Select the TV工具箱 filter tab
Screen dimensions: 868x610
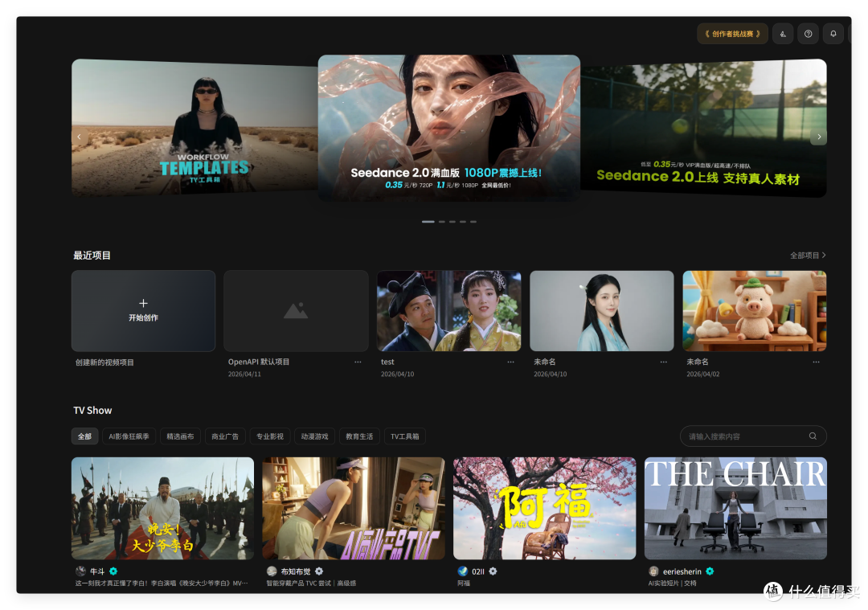click(404, 436)
